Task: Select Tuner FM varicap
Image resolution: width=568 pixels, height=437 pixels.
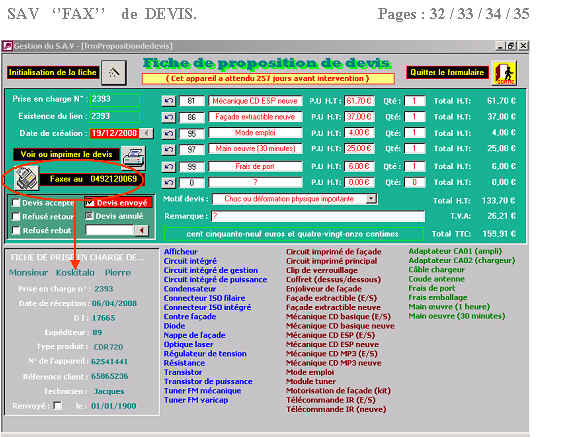Action: click(x=196, y=400)
